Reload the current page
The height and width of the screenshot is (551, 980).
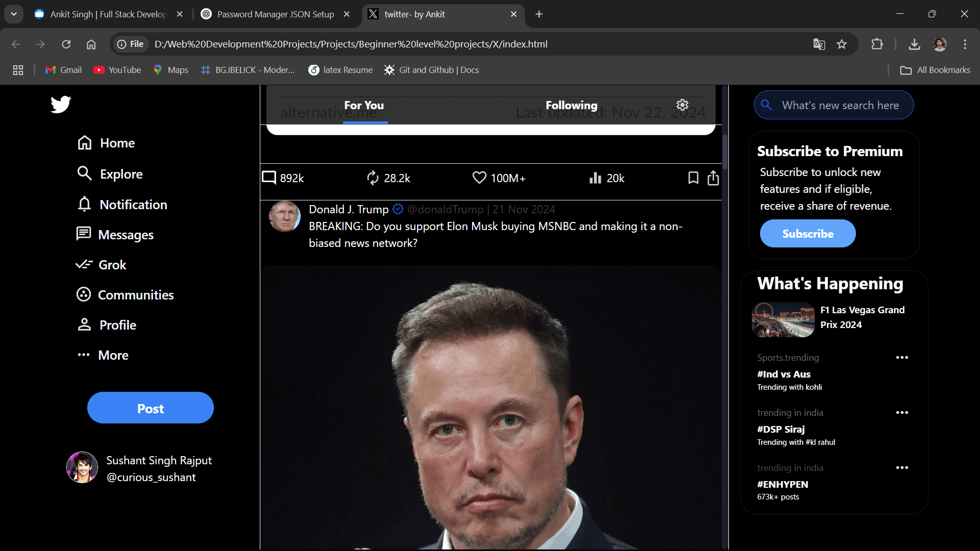(x=66, y=44)
